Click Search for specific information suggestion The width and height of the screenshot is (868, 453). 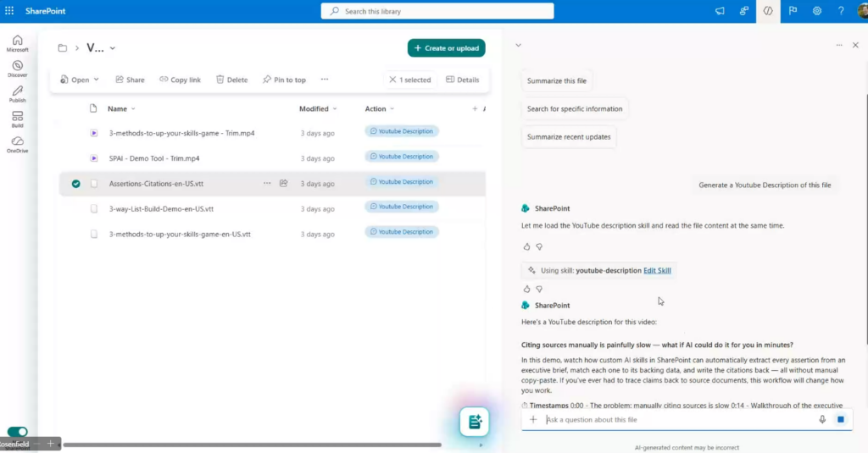[575, 109]
